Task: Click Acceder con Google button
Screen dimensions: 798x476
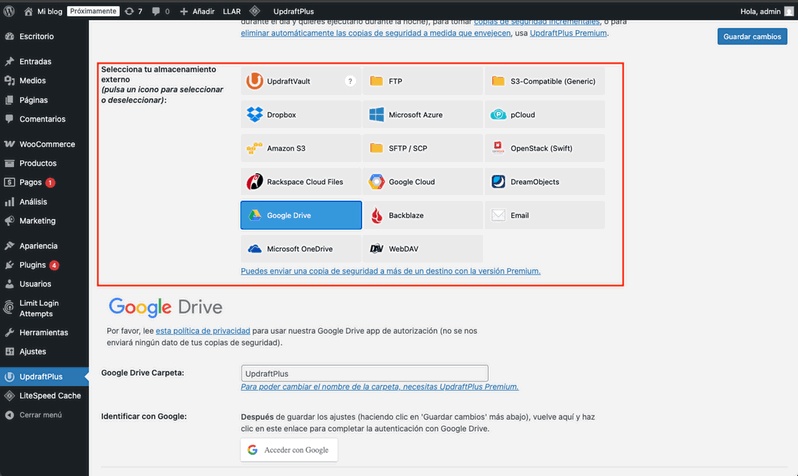Action: coord(289,450)
